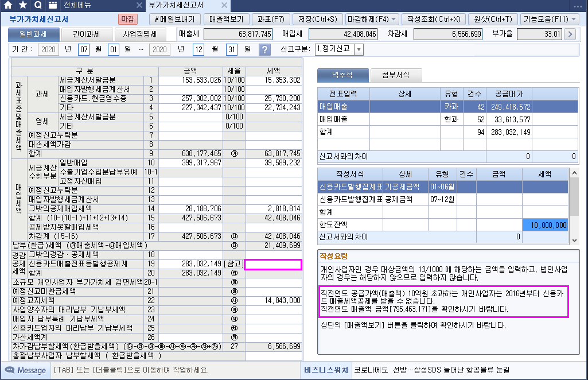Select amount 153,533,026 in row 1
The width and height of the screenshot is (588, 380).
(x=190, y=80)
